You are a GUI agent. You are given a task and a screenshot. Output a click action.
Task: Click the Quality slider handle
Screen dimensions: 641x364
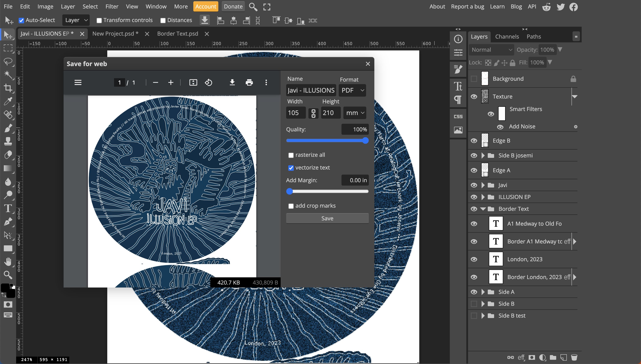[x=365, y=141]
